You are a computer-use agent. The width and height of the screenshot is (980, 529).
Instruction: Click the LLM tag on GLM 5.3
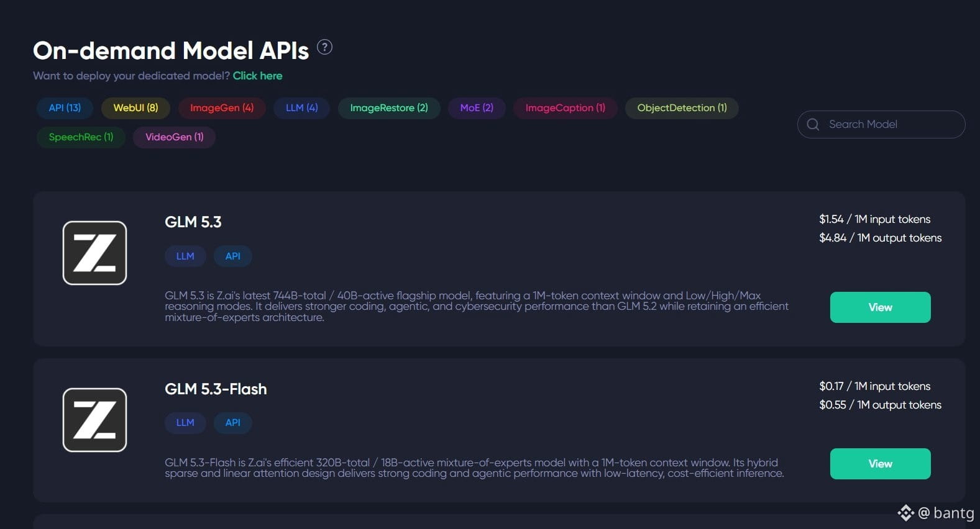coord(185,256)
